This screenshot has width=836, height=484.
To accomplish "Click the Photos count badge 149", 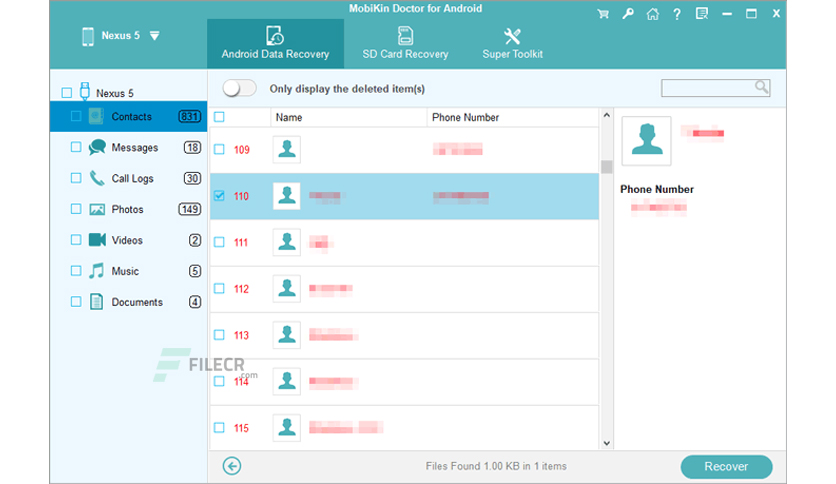I will point(190,209).
